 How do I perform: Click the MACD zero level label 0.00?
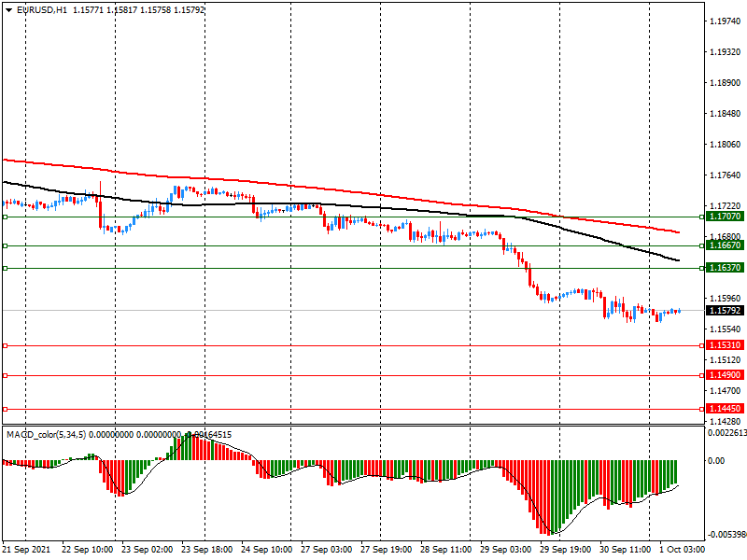click(x=716, y=460)
